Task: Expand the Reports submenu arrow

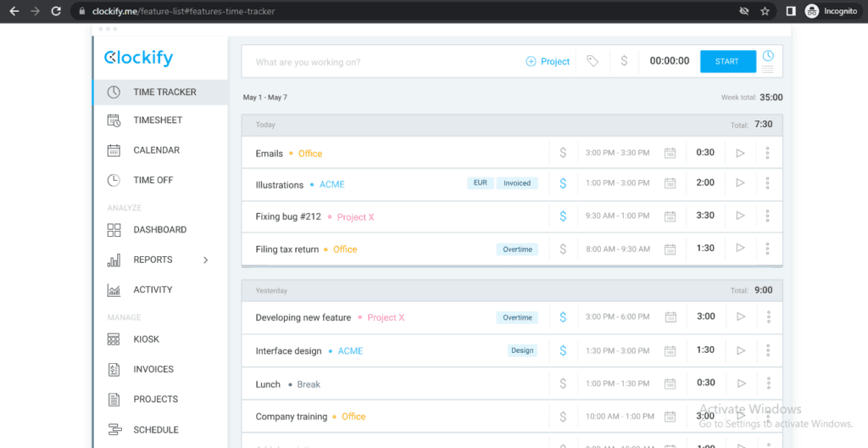Action: (205, 260)
